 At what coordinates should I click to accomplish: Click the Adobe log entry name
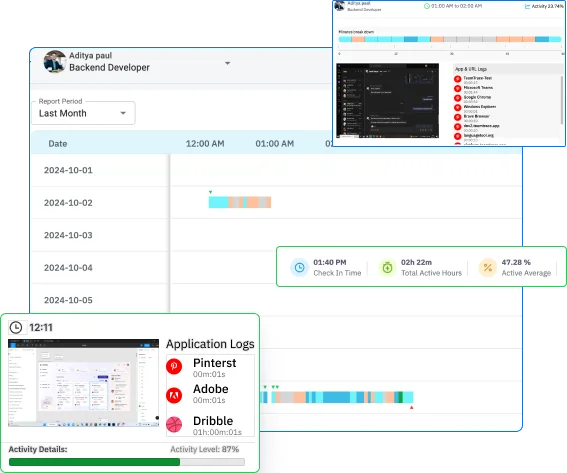pos(211,389)
